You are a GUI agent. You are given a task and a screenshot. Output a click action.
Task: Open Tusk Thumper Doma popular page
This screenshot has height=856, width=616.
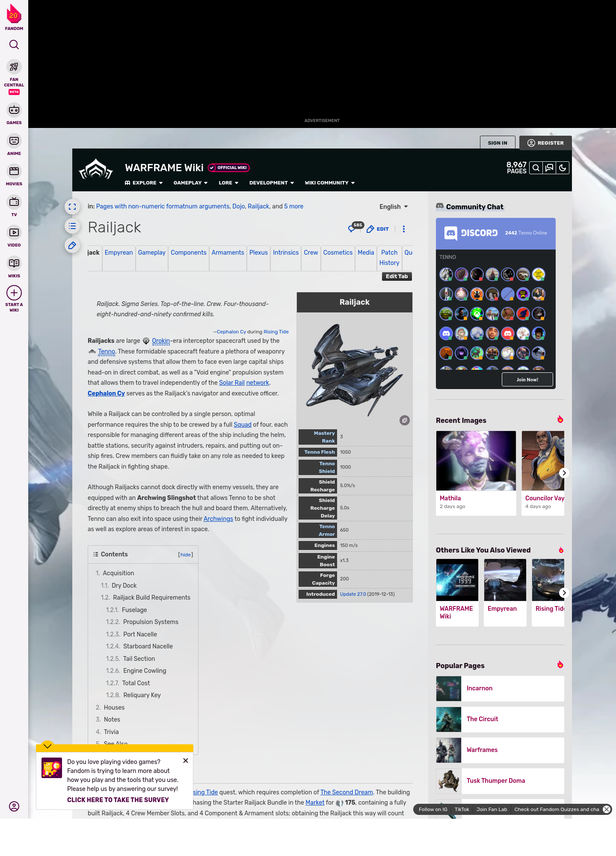pyautogui.click(x=500, y=781)
